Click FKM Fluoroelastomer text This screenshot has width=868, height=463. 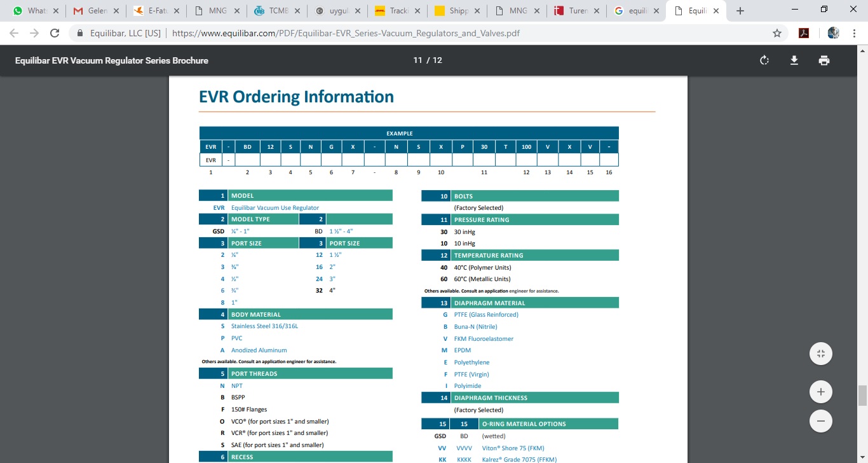[x=484, y=339]
